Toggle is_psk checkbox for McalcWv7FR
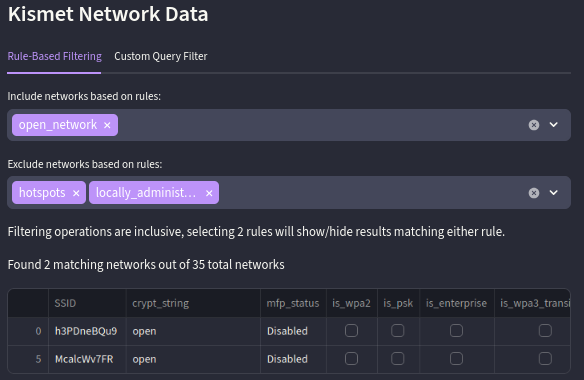This screenshot has width=584, height=380. [398, 359]
